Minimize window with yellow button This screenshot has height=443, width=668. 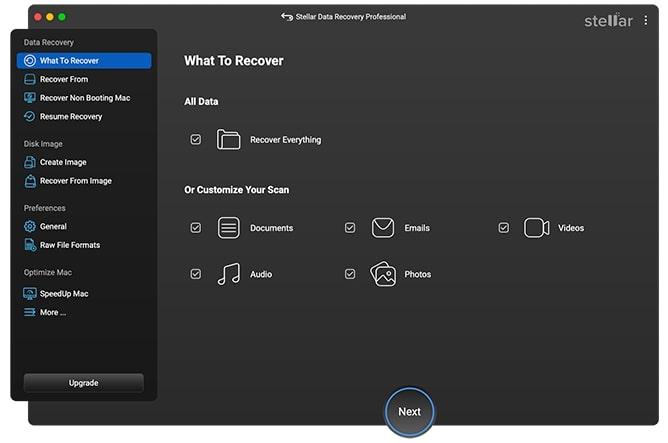point(50,17)
